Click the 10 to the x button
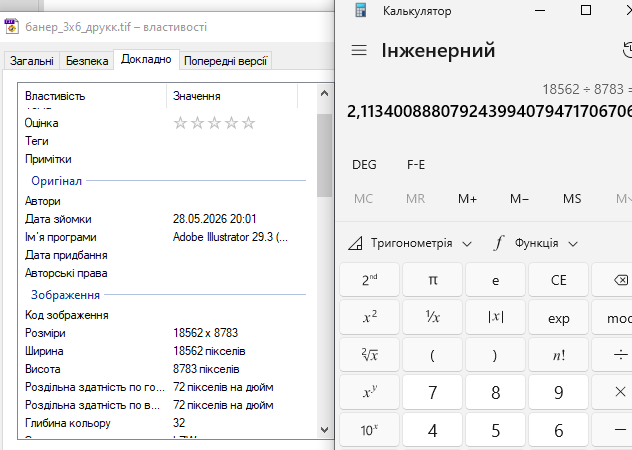The image size is (632, 450). pyautogui.click(x=370, y=430)
